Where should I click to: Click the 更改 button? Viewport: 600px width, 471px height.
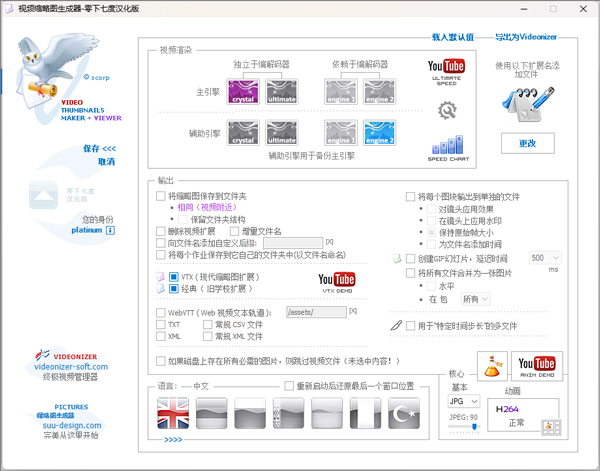528,143
